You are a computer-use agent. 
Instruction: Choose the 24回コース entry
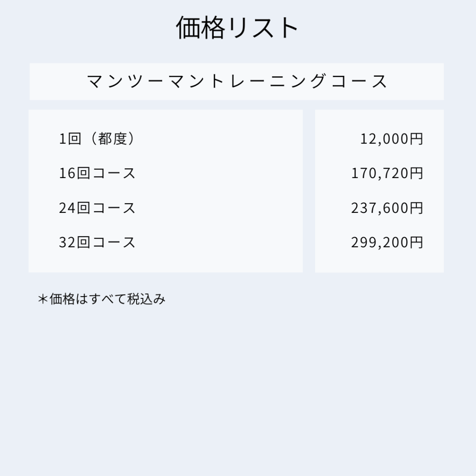tap(97, 208)
